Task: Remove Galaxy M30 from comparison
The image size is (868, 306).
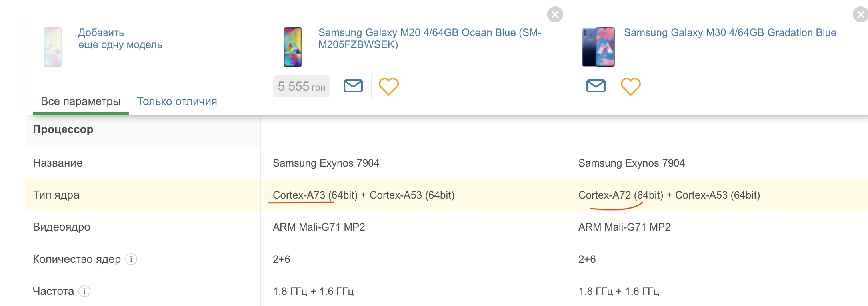Action: click(x=860, y=14)
